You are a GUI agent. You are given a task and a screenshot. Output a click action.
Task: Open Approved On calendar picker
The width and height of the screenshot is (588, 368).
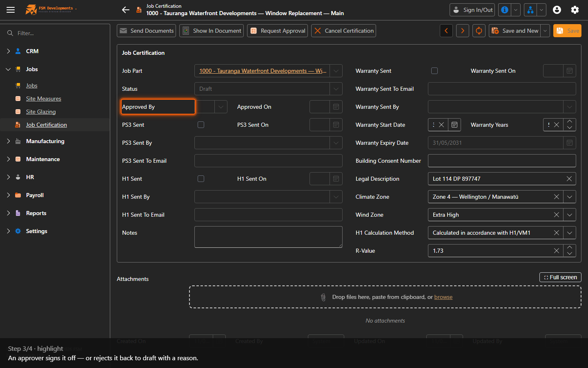click(336, 107)
